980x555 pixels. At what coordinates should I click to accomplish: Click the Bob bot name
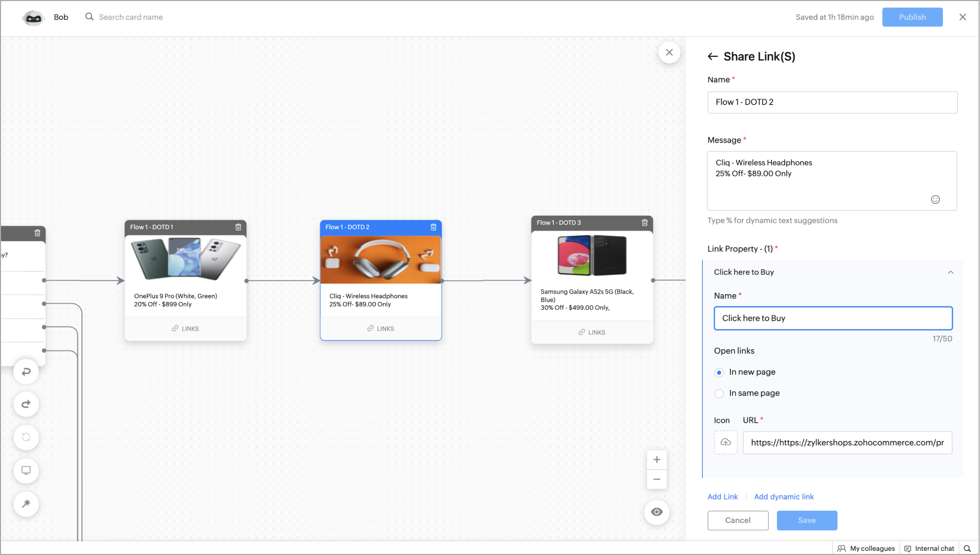pyautogui.click(x=61, y=17)
